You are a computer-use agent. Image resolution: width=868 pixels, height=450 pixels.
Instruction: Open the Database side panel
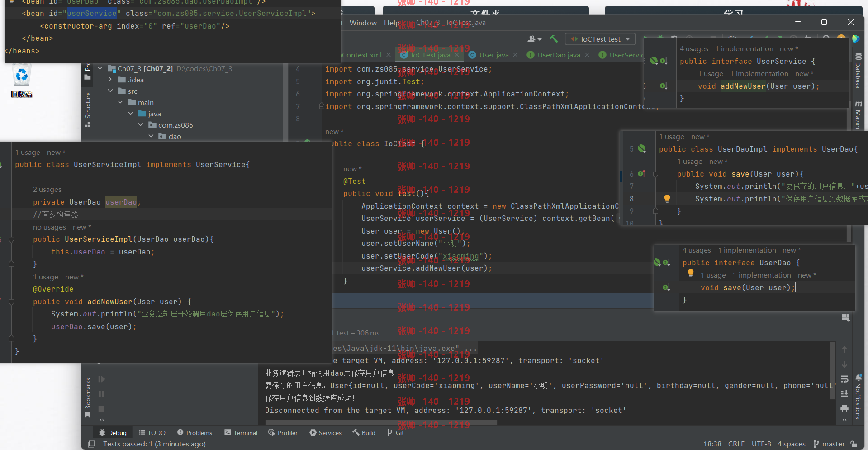[858, 71]
